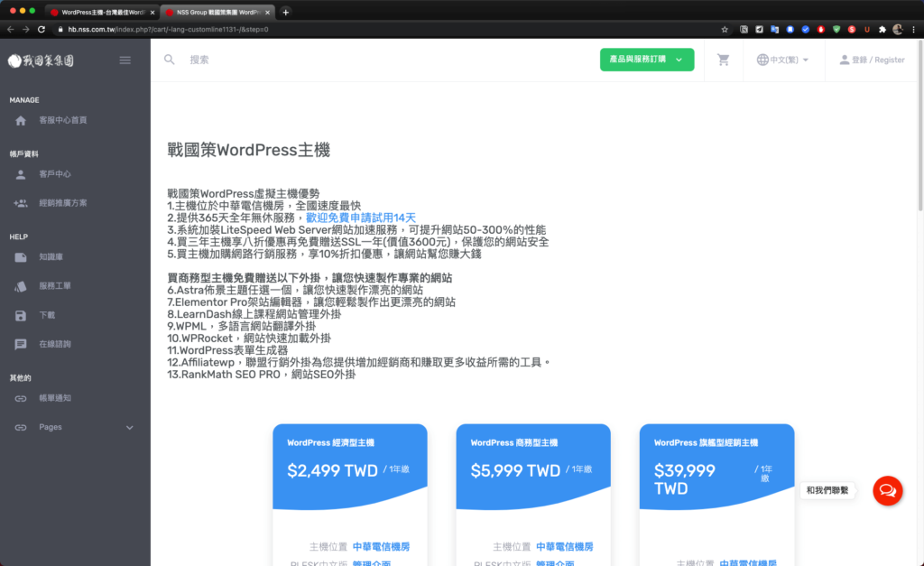Click the globe language icon
Screen dimensions: 924x566
[762, 60]
